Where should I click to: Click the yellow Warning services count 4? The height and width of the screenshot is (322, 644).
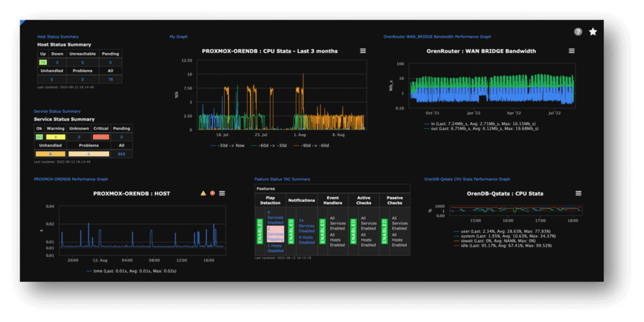(x=55, y=137)
